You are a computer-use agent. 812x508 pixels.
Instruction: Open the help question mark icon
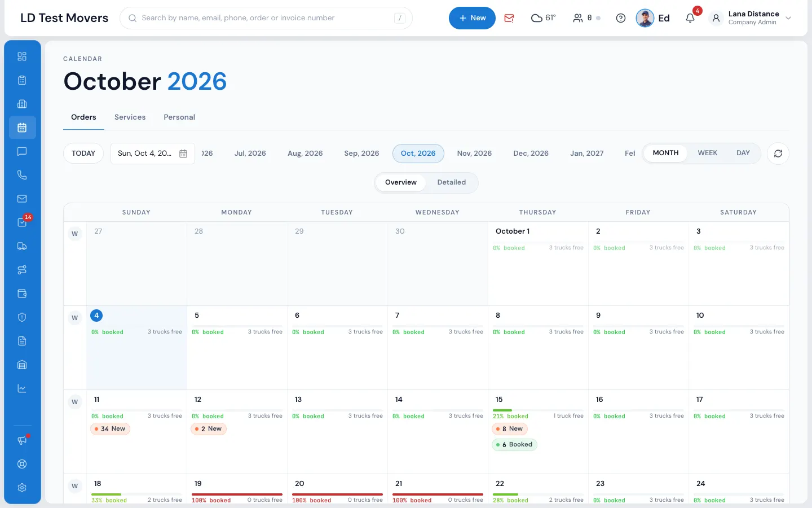click(621, 18)
